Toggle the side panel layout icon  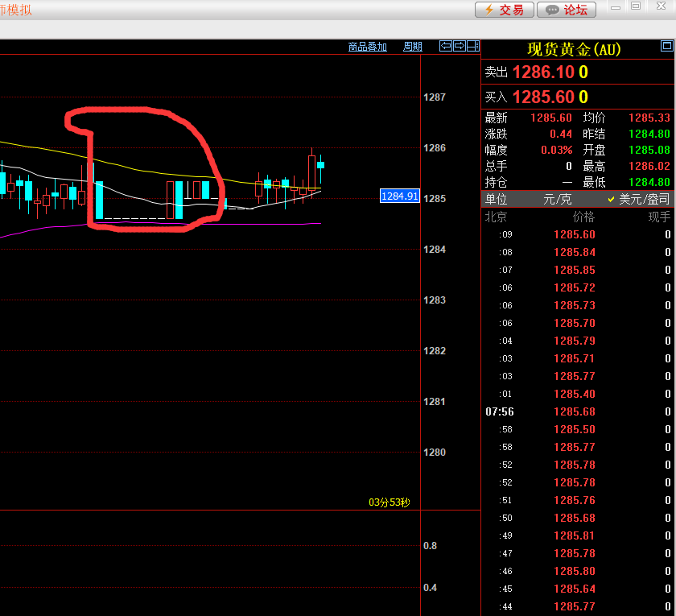472,47
